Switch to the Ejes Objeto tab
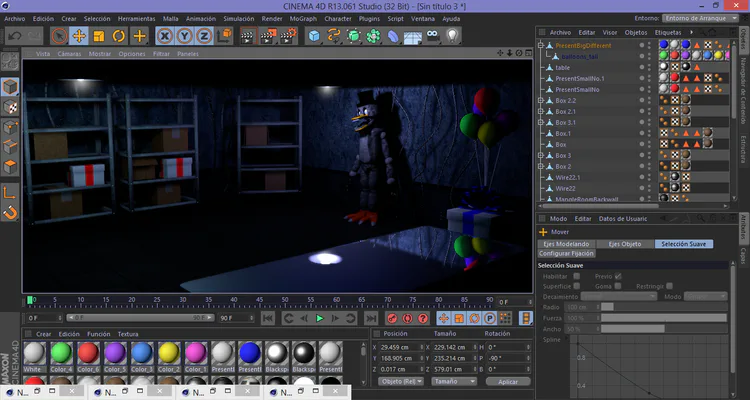 pyautogui.click(x=625, y=244)
